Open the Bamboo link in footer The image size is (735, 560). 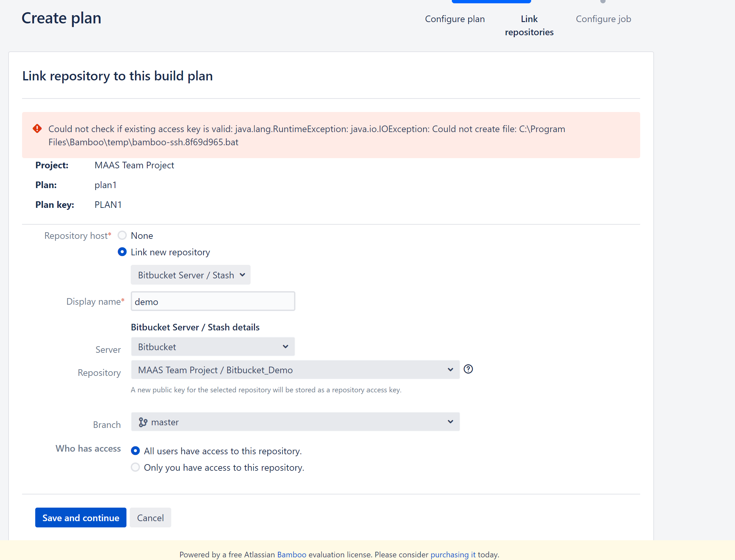(291, 554)
